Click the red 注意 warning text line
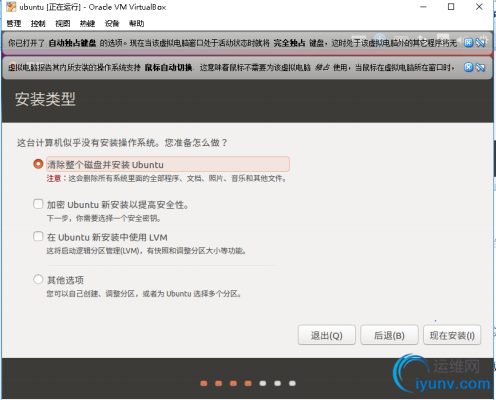 (x=167, y=178)
